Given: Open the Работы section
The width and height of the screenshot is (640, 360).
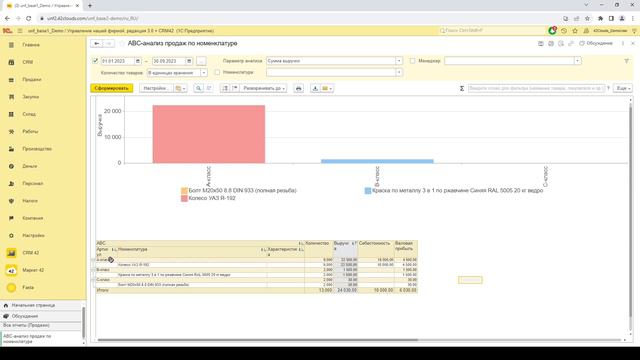Looking at the screenshot, I should coord(30,131).
